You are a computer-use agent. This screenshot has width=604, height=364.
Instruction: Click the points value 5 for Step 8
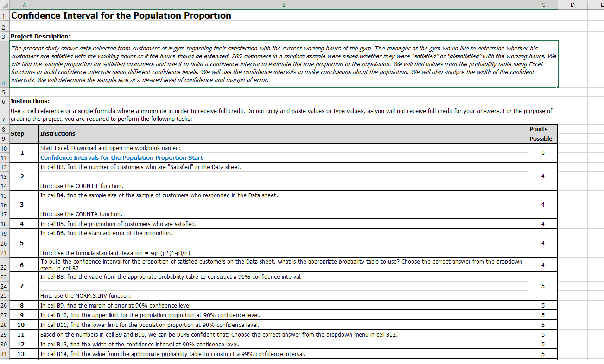coord(542,305)
